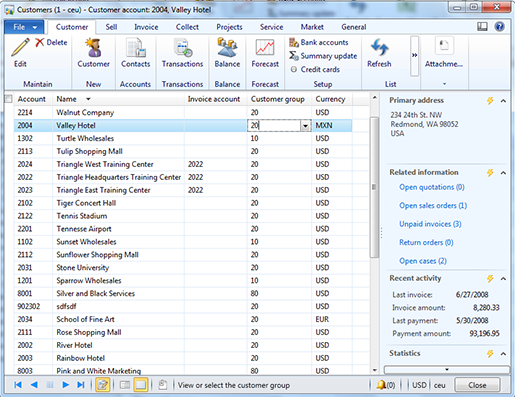Viewport: 515px width, 397px height.
Task: Click the document handling clipboard icon
Action: pos(163,385)
